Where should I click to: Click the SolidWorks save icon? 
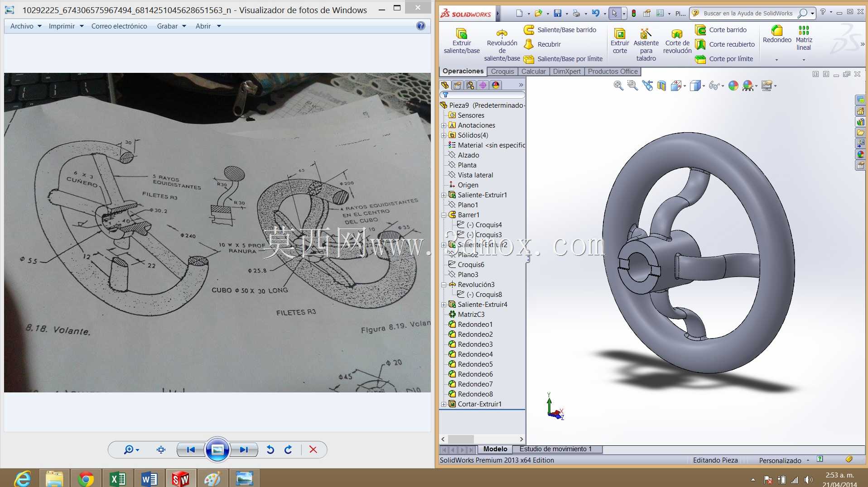(558, 14)
